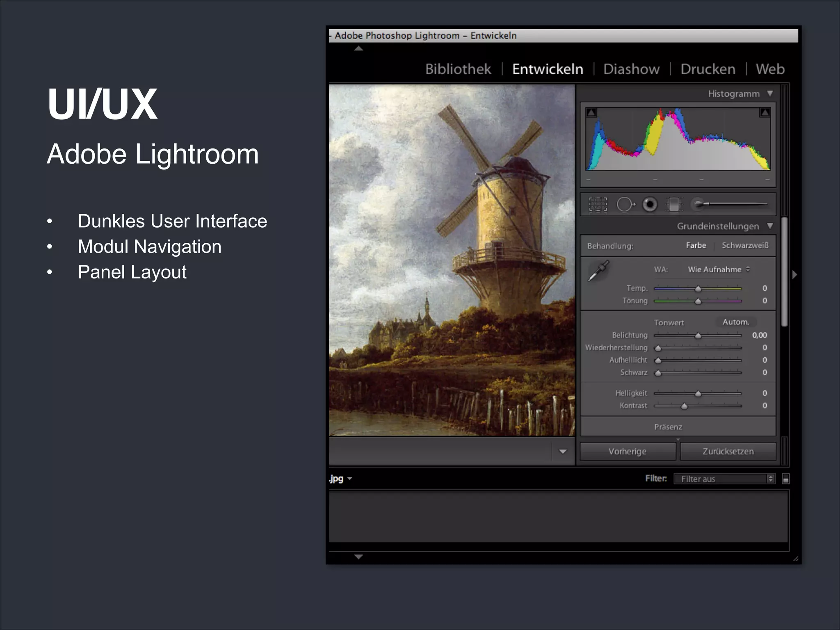Click the Belichtung value 0,00
Viewport: 840px width, 630px height.
760,335
